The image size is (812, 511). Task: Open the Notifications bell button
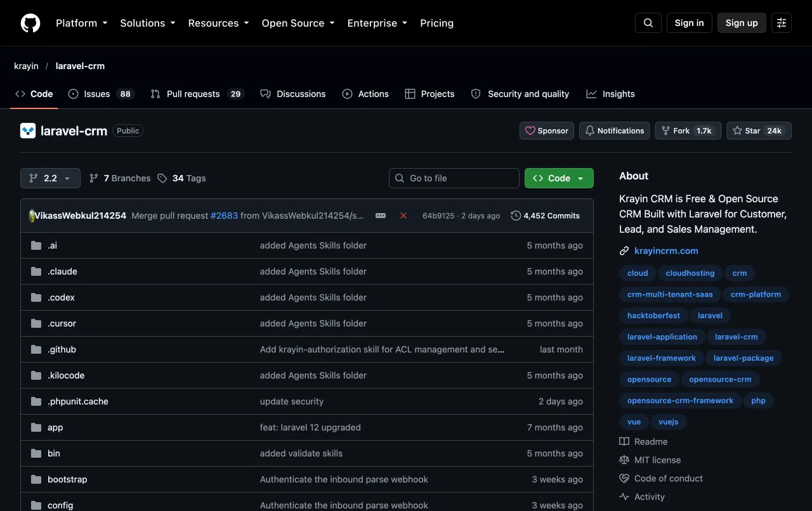[x=615, y=131]
